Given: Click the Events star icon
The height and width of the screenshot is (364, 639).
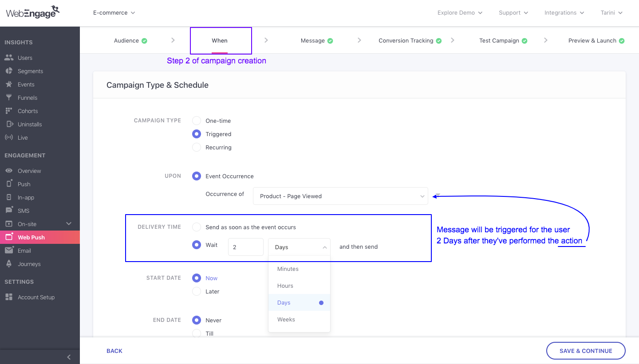Looking at the screenshot, I should [x=9, y=84].
